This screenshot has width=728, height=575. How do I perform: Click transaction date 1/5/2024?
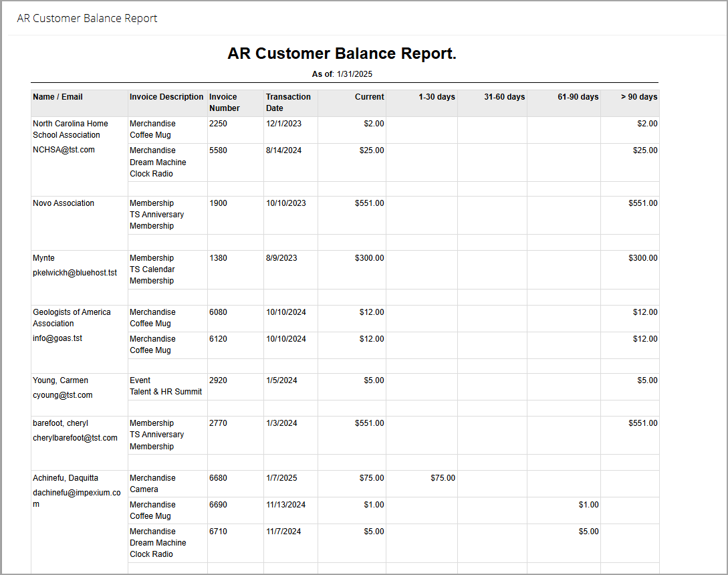click(x=281, y=380)
